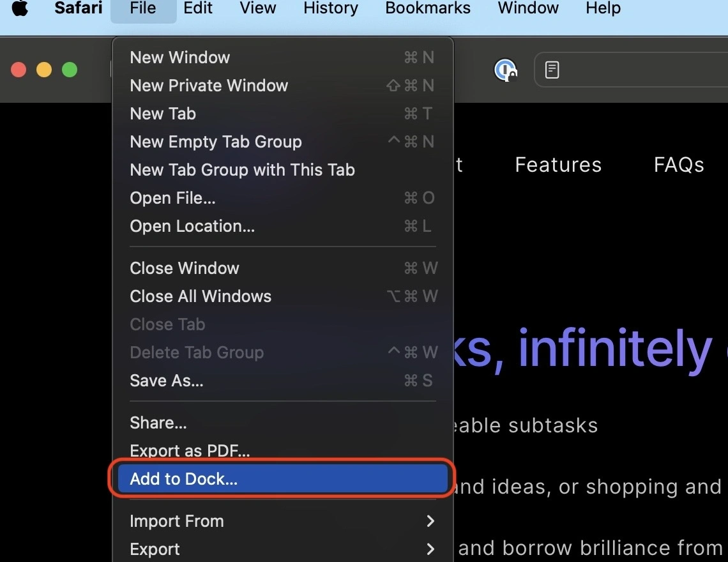
Task: Click the green full-screen window button
Action: click(x=69, y=70)
